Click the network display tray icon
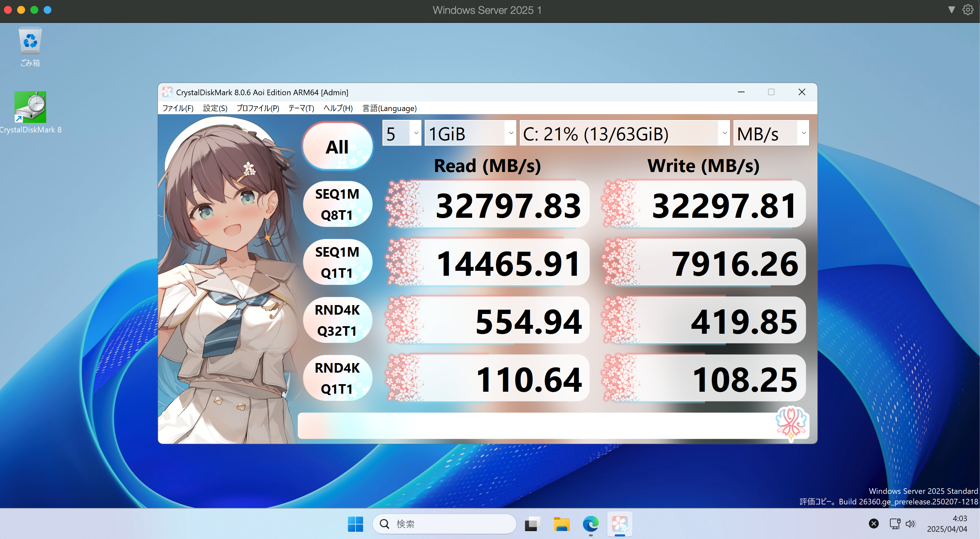The width and height of the screenshot is (980, 539). [895, 524]
